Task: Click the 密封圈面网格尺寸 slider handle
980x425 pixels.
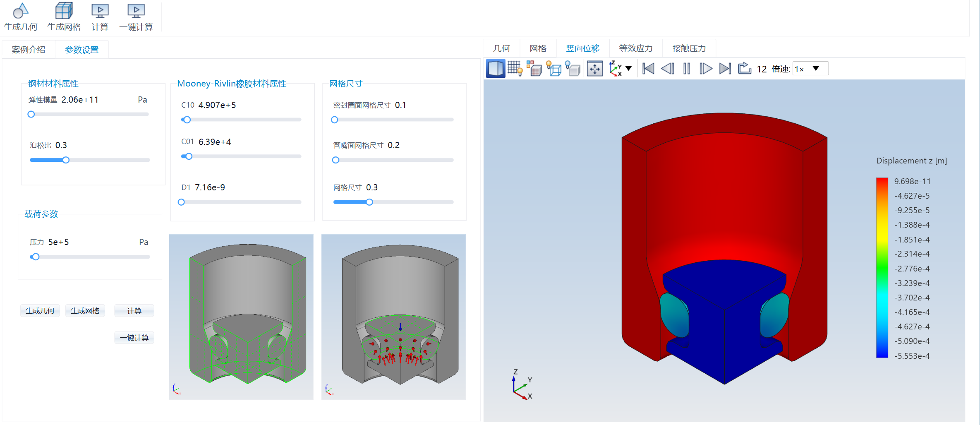Action: tap(335, 120)
